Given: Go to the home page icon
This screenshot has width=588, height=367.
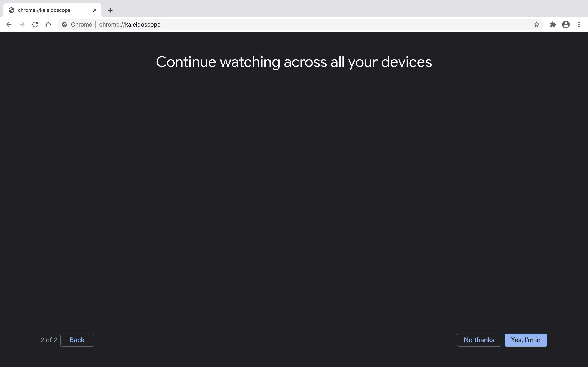Looking at the screenshot, I should pos(48,24).
